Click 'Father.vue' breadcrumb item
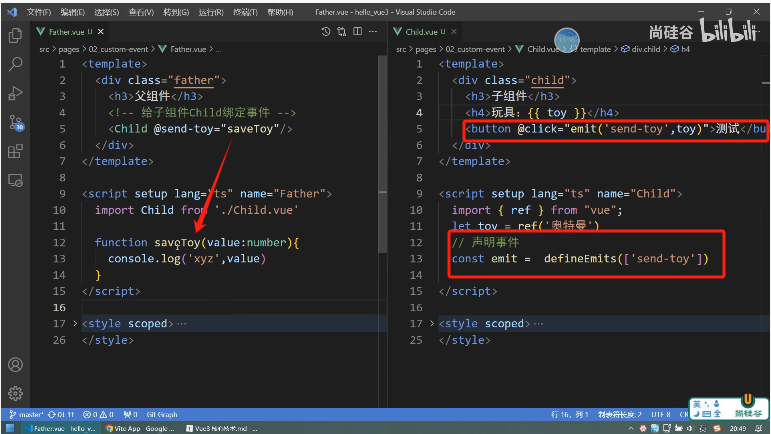 tap(183, 49)
